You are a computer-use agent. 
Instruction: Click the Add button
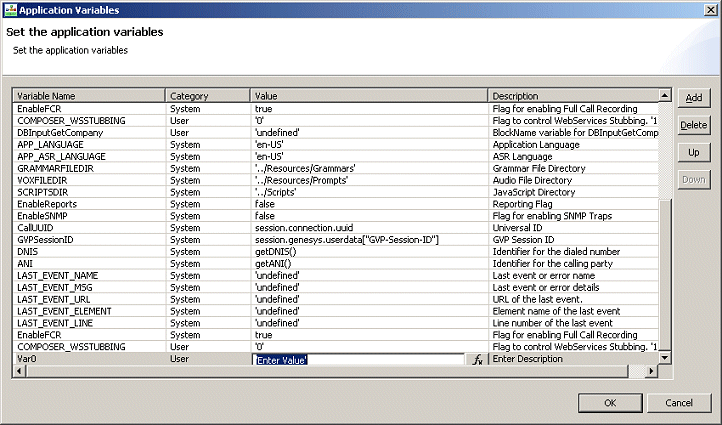click(x=693, y=98)
